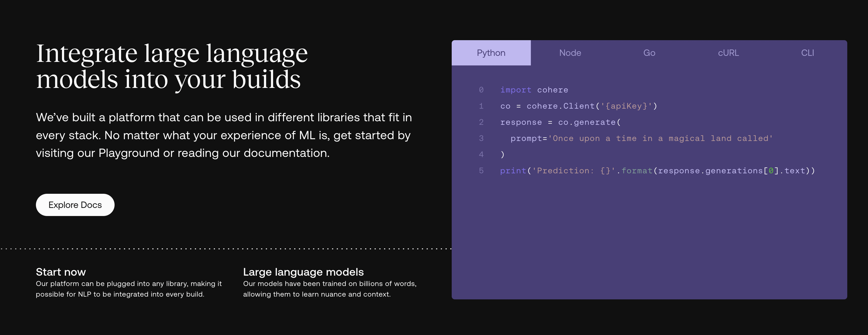
Task: Click the 'Large language models' subheading
Action: point(303,272)
